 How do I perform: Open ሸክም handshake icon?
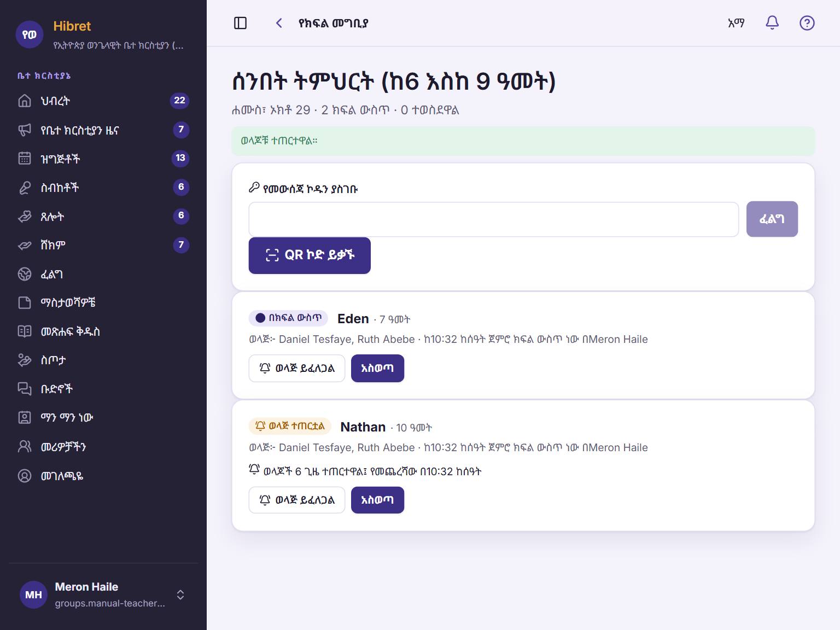coord(25,245)
